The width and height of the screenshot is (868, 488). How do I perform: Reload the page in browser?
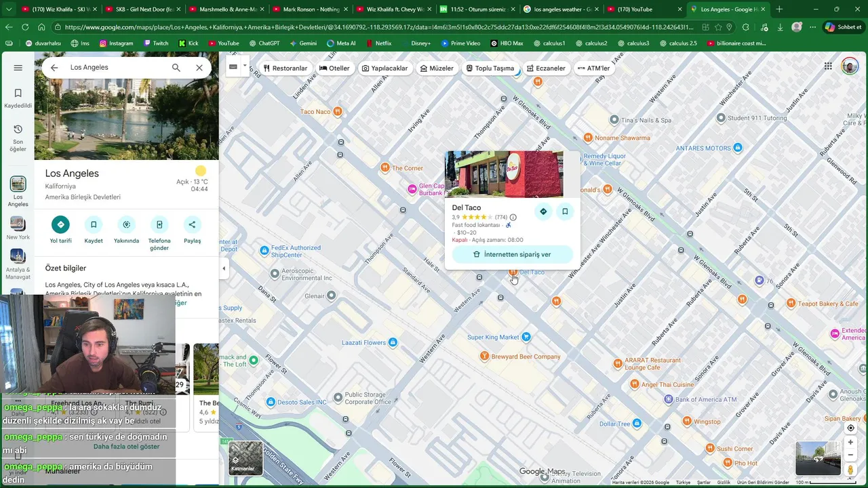point(25,27)
